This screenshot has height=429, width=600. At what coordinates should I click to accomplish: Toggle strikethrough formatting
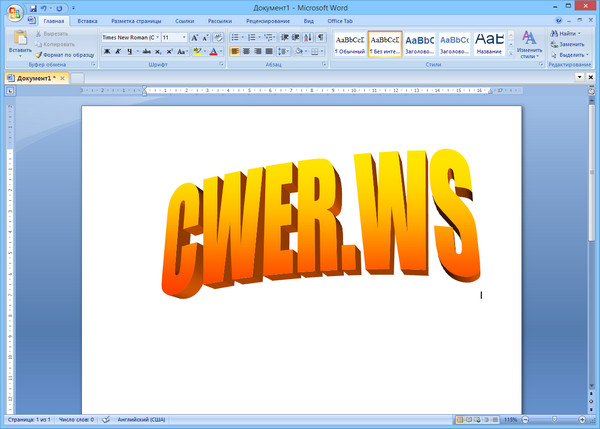click(x=147, y=51)
